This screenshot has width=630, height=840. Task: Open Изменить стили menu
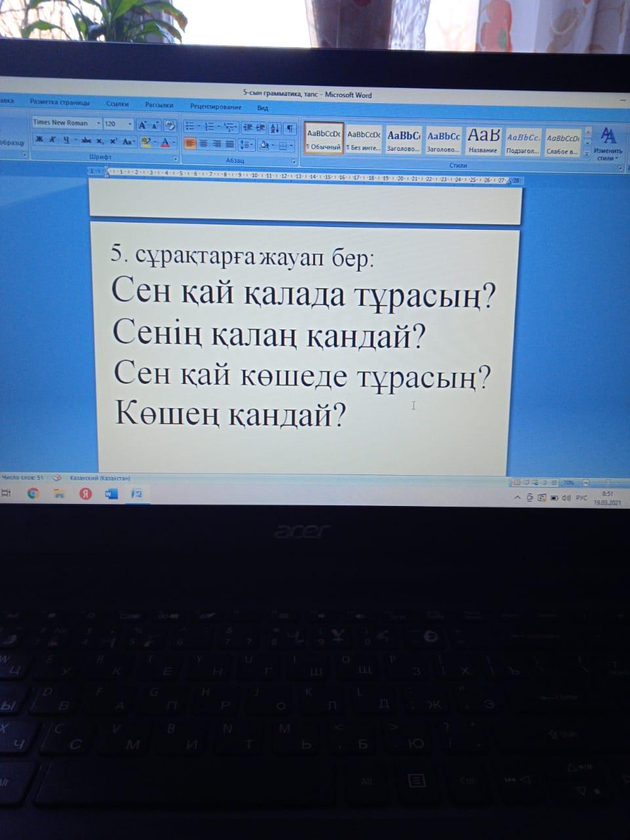click(608, 144)
